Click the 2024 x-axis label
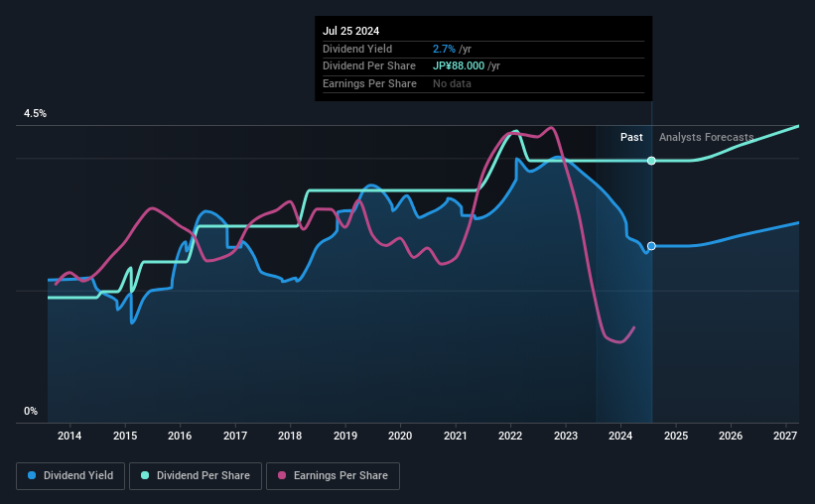815x504 pixels. (620, 436)
